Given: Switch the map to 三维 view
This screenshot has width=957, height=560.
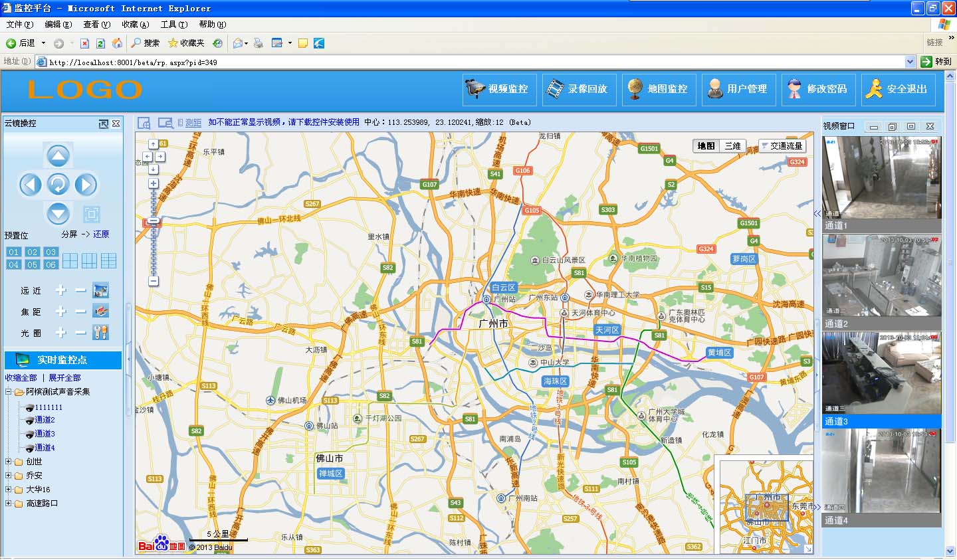Looking at the screenshot, I should tap(732, 145).
